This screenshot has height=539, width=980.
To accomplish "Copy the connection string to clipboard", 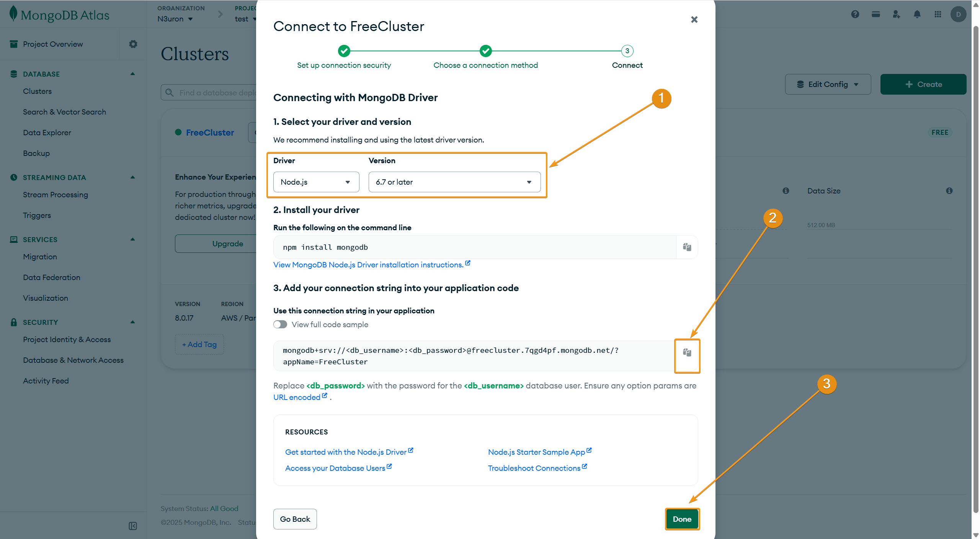I will point(687,352).
